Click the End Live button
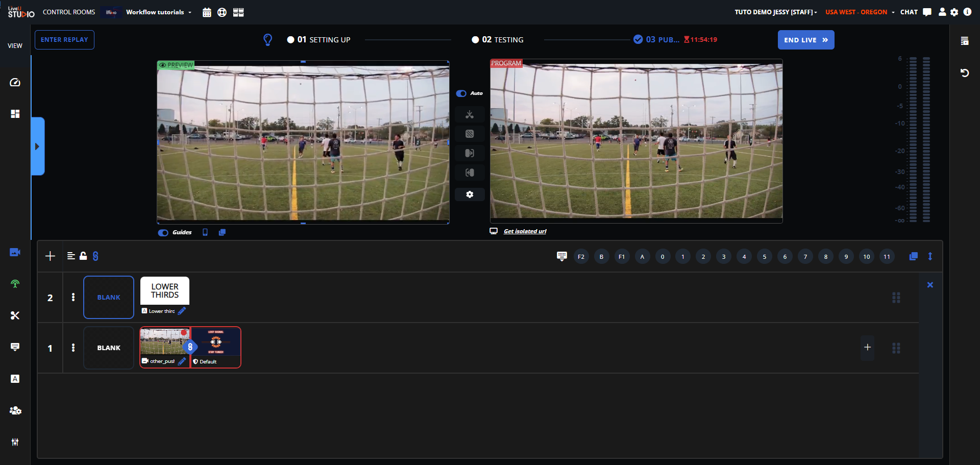Image resolution: width=980 pixels, height=465 pixels. point(805,40)
